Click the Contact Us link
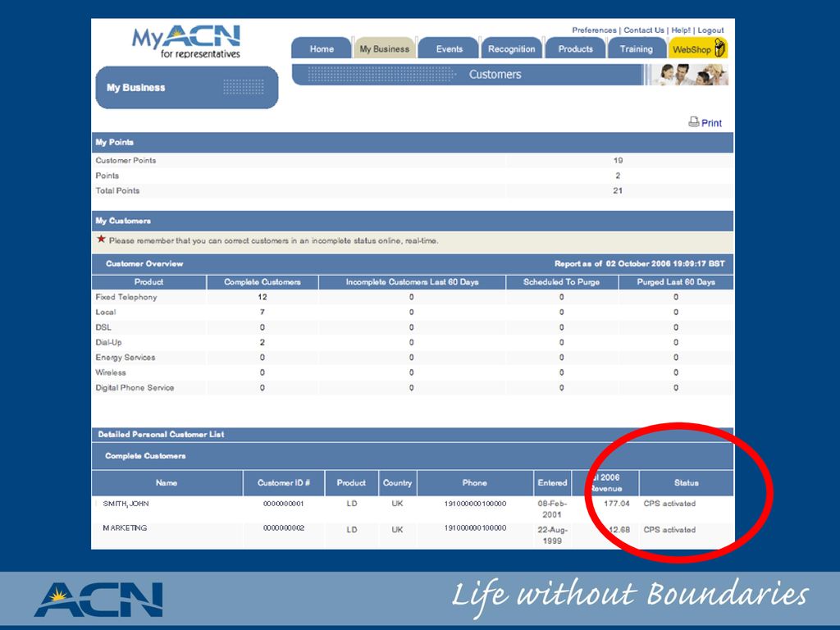 pos(643,30)
